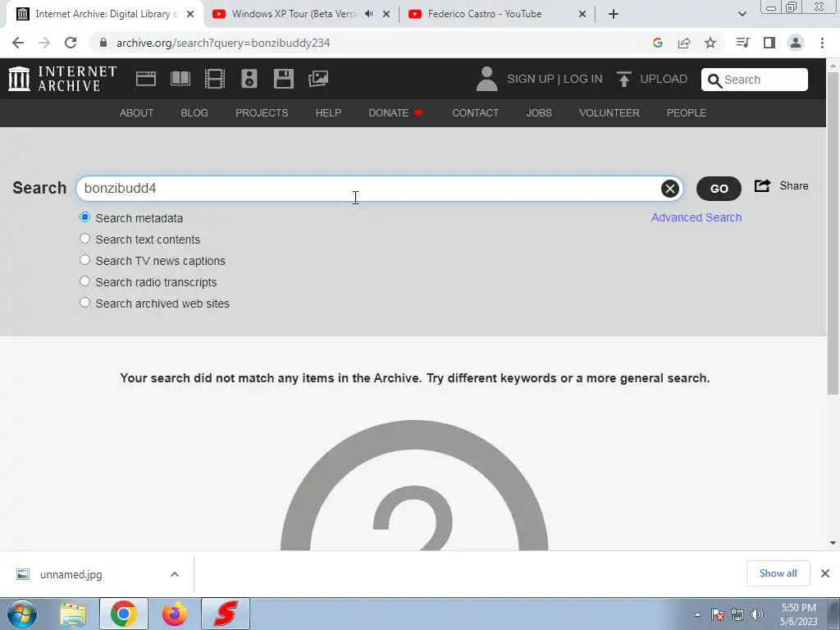Expand the tab search dropdown arrow

click(742, 14)
